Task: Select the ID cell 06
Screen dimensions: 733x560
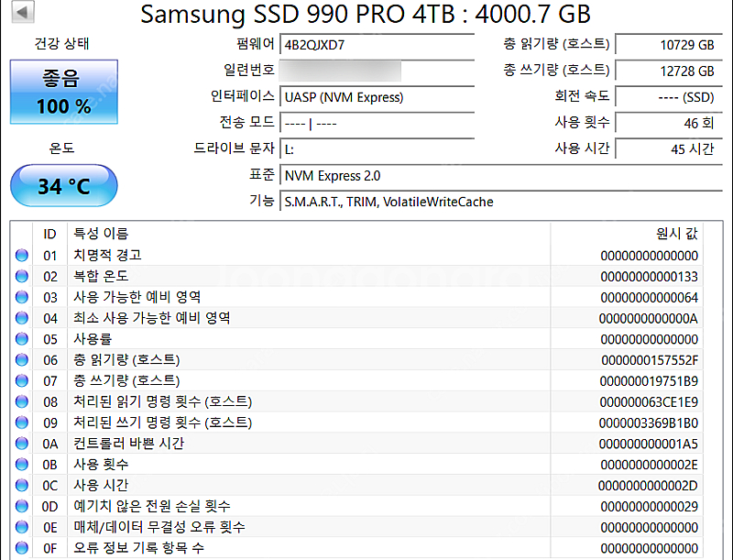Action: tap(50, 360)
